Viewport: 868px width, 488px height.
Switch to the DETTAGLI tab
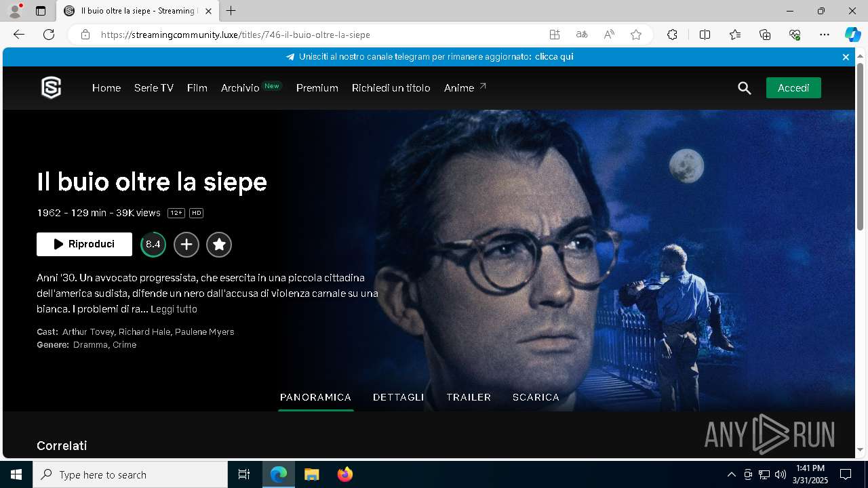pyautogui.click(x=399, y=397)
